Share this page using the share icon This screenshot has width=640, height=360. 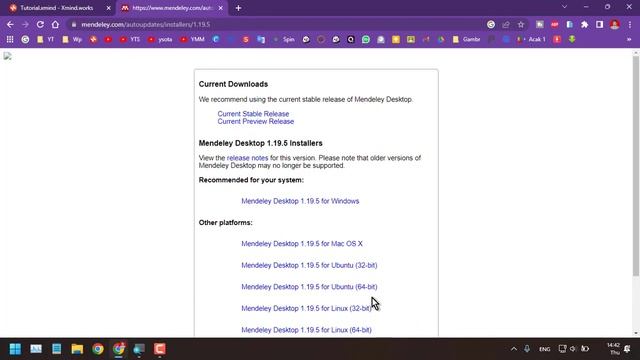click(x=506, y=24)
